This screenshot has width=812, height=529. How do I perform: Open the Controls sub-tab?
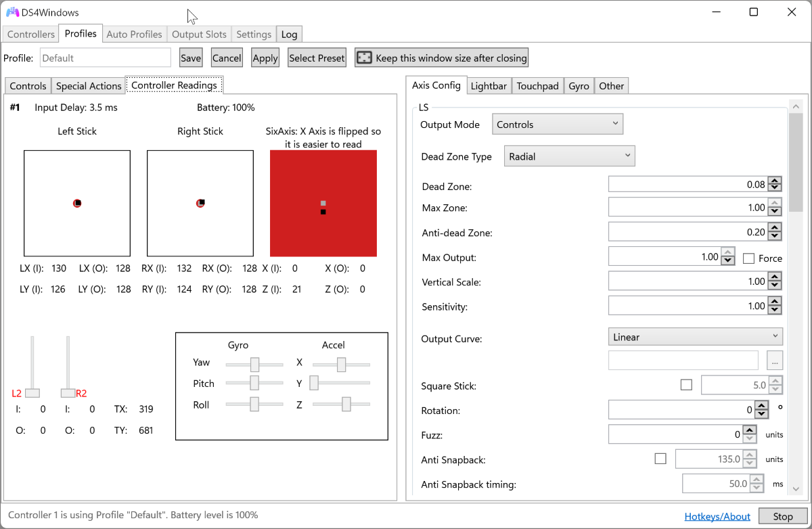tap(28, 86)
